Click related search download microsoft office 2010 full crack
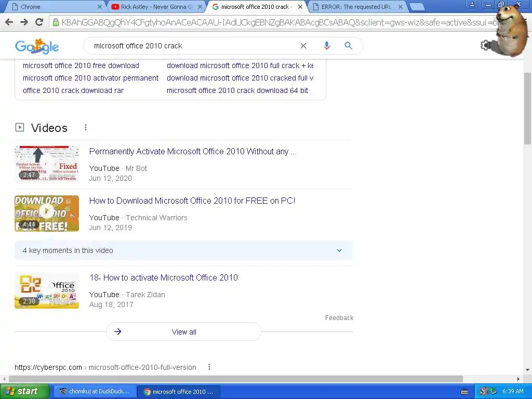Viewport: 532px width, 399px height. (240, 65)
